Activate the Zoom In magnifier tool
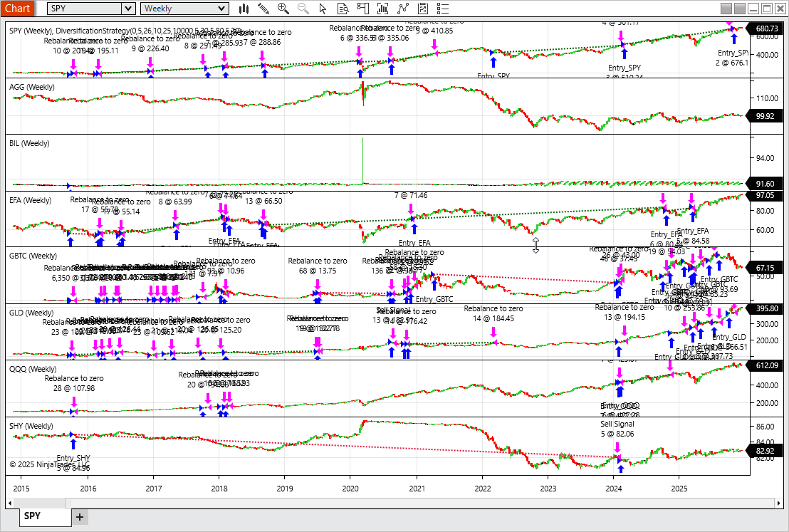Viewport: 789px width, 532px height. tap(283, 9)
